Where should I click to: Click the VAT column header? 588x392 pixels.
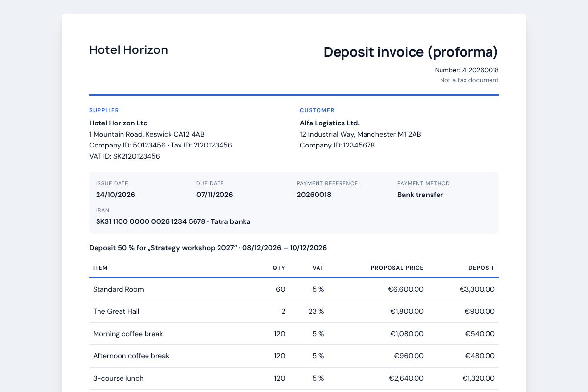point(318,268)
